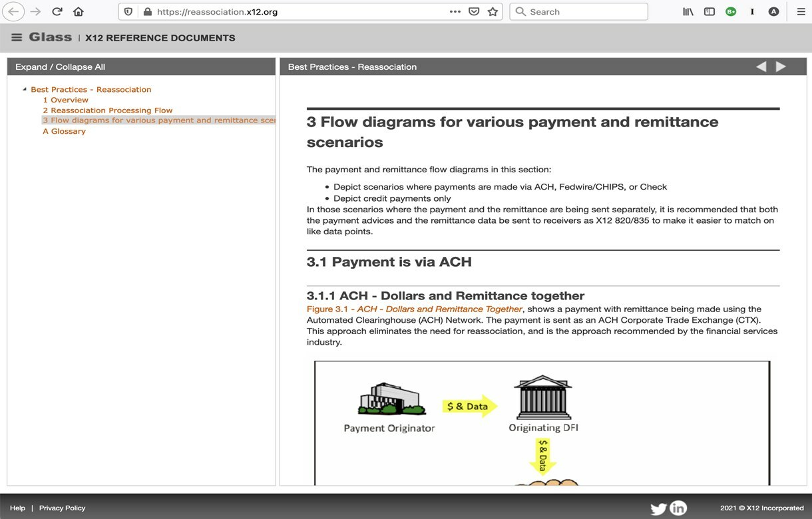Open the Glass hamburger navigation menu
Viewport: 812px width, 519px height.
coord(17,37)
